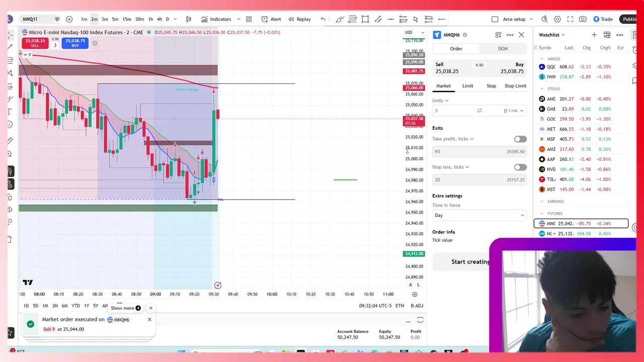Screen dimensions: 644x362
Task: Collapse the STOCKS watchlist section
Action: point(542,89)
